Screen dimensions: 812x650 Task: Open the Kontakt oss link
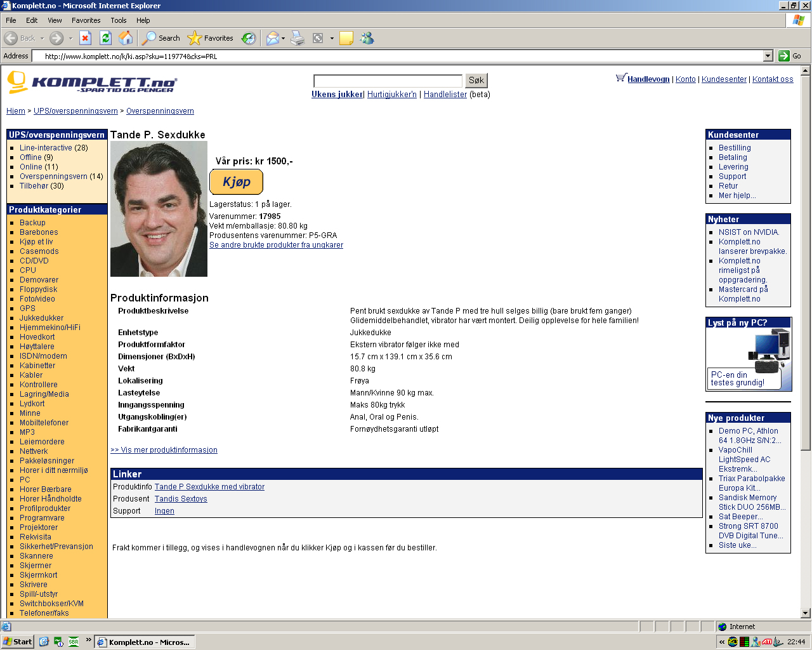(x=773, y=79)
